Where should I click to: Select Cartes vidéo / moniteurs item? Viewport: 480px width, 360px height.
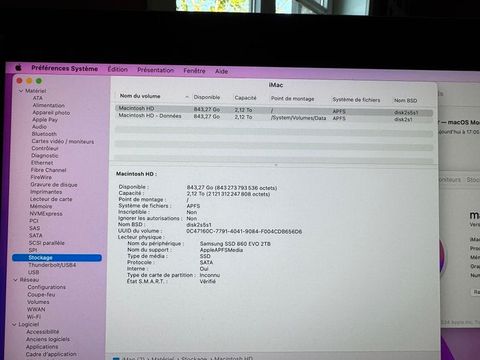(63, 141)
